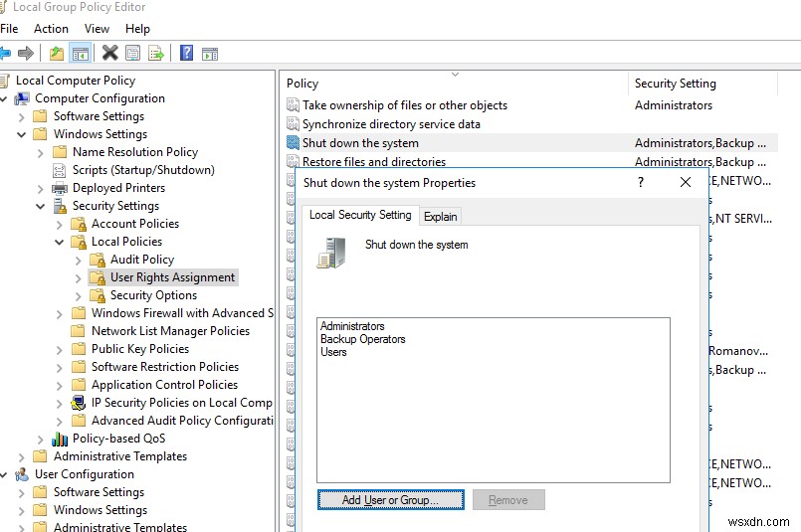Click the blue Help question mark icon
Viewport: 801px width, 532px height.
[x=186, y=53]
